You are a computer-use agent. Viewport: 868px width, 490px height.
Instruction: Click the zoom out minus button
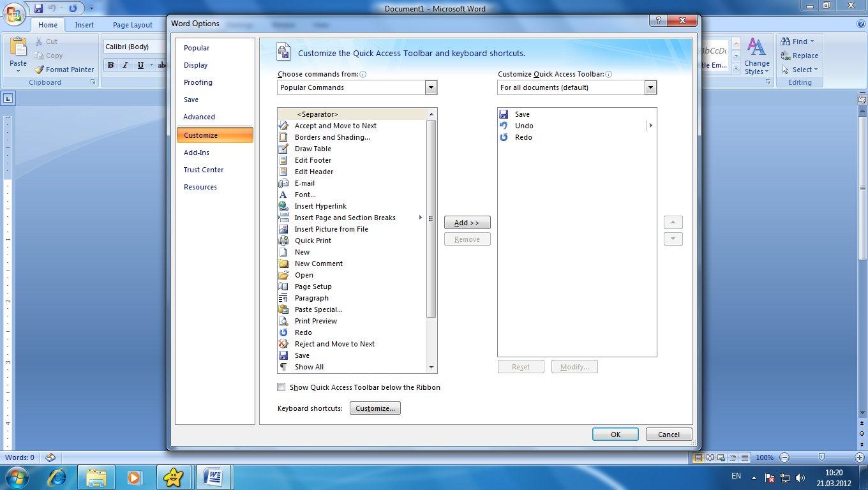[784, 457]
